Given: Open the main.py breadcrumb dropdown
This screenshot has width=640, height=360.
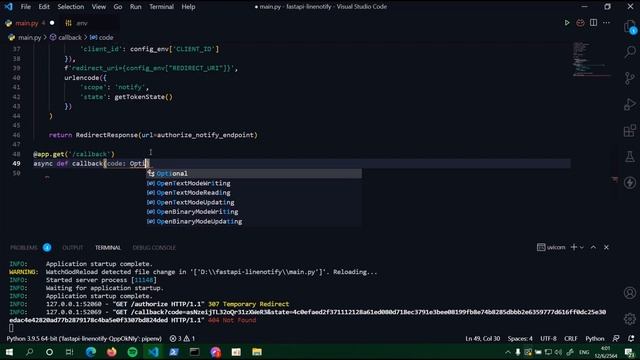Looking at the screenshot, I should click(25, 37).
